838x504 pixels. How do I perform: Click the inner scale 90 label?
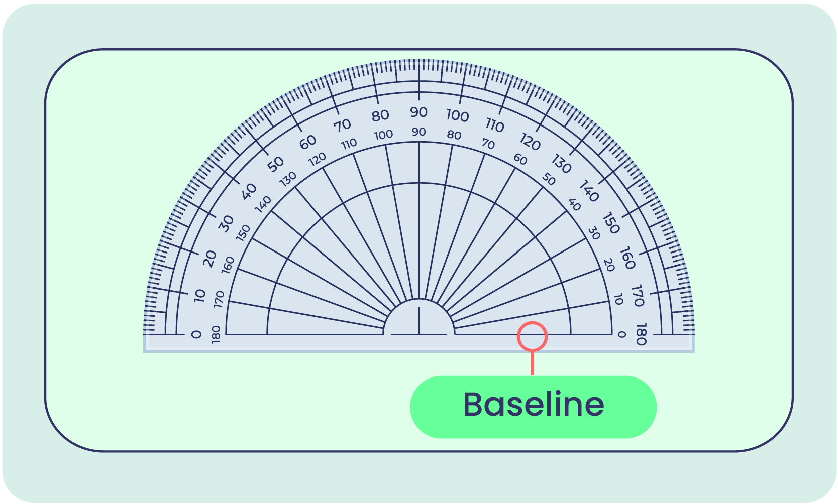[418, 132]
